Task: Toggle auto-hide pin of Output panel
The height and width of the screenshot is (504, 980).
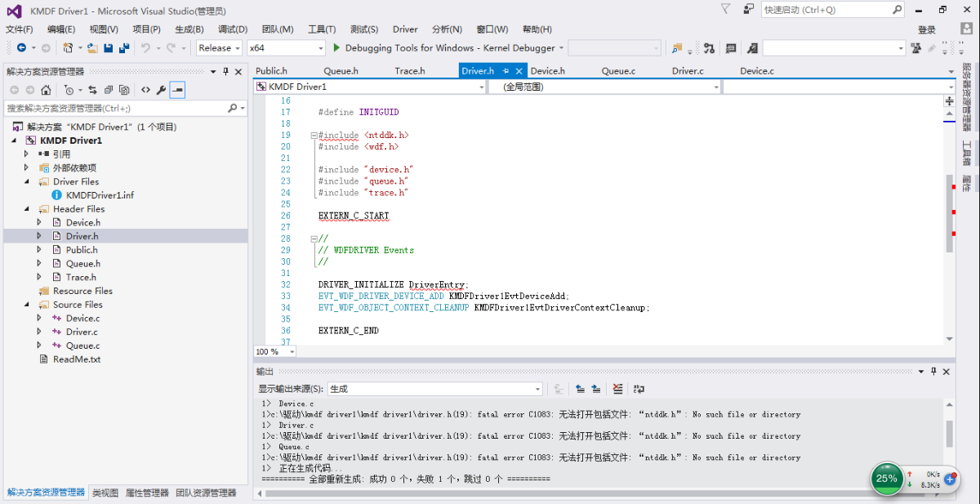Action: (933, 371)
